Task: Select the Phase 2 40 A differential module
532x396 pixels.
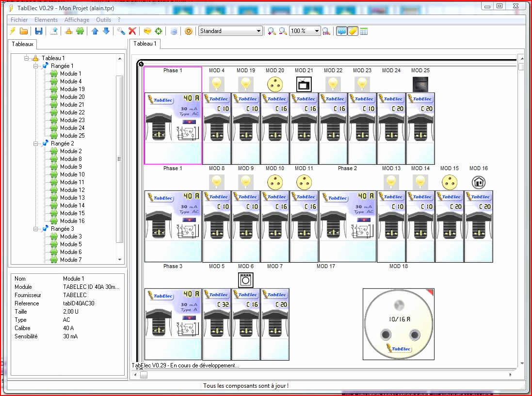Action: coord(347,226)
